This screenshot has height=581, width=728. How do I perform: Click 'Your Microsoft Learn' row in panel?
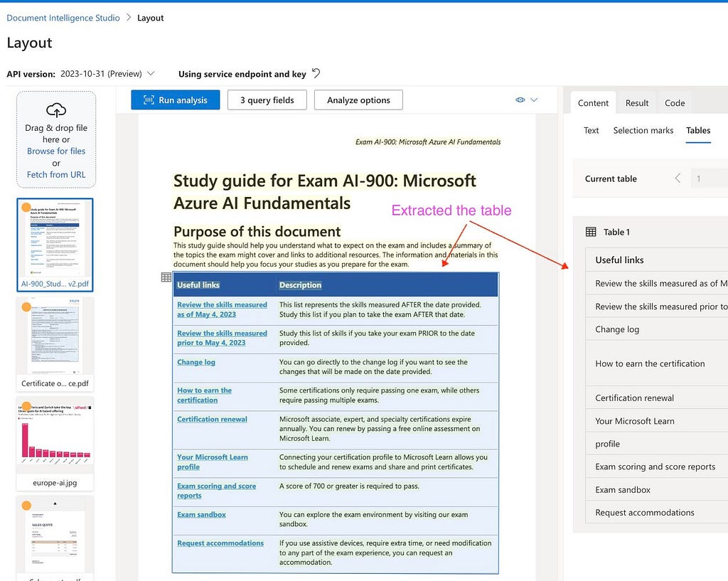(x=656, y=421)
